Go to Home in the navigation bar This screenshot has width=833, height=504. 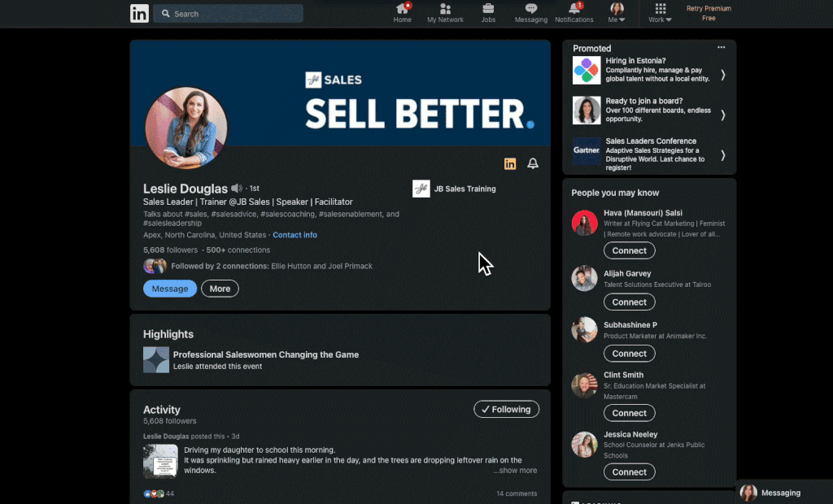point(402,13)
